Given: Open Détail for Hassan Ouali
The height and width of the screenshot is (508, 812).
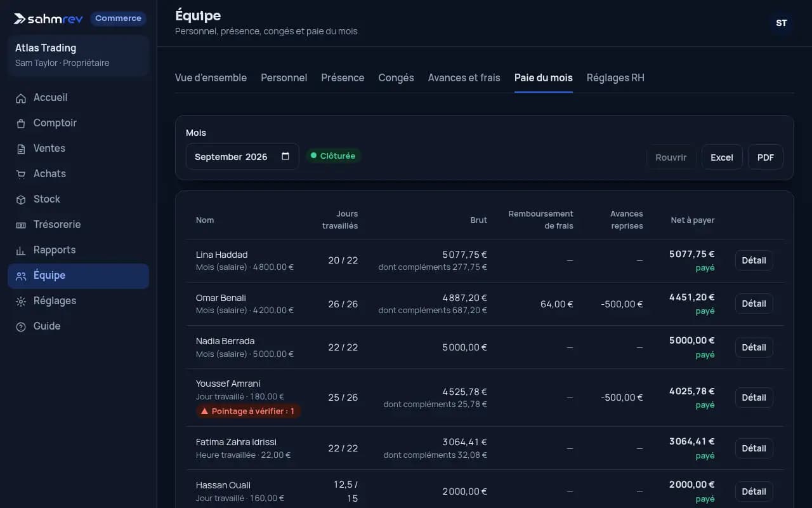Looking at the screenshot, I should tap(754, 491).
